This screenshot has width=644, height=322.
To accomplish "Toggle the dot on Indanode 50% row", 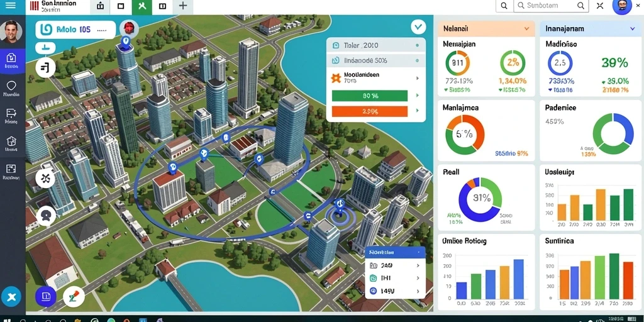I will coord(418,61).
